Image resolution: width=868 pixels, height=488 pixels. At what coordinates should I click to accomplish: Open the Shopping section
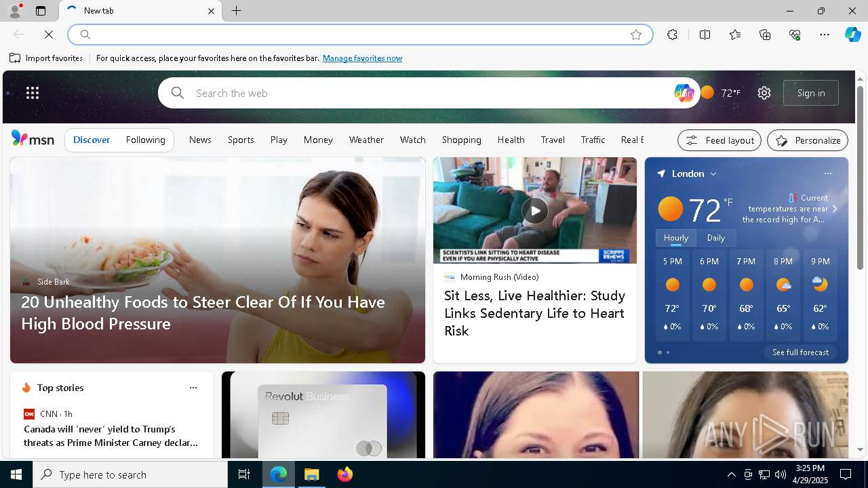[x=462, y=140]
